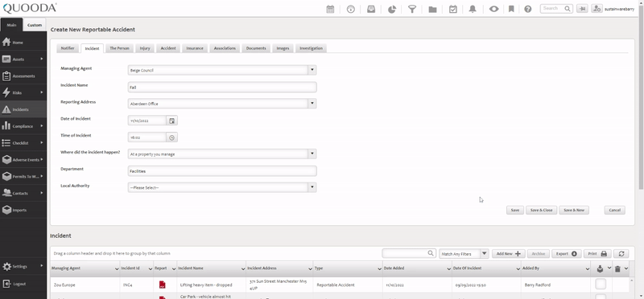Click the Save & Close button
The height and width of the screenshot is (299, 644).
pos(541,210)
